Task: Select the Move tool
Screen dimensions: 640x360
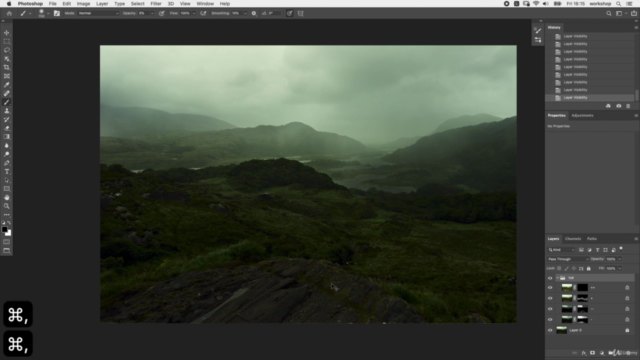Action: 7,33
